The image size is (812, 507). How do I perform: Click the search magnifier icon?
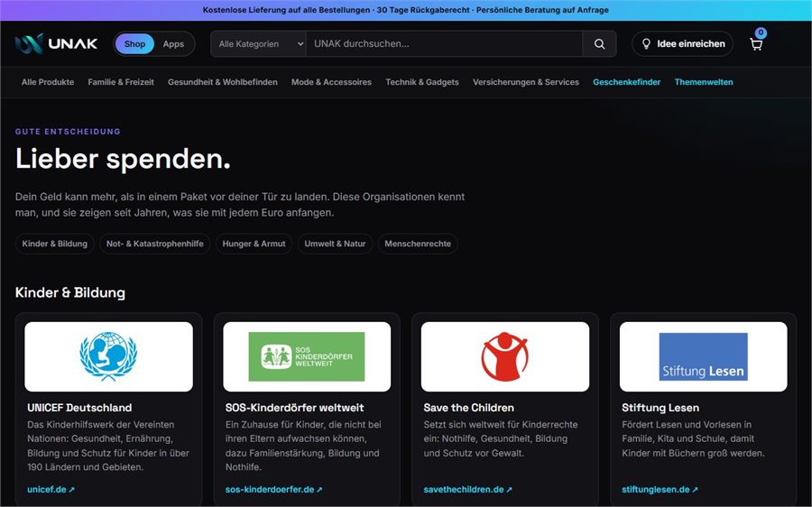(x=599, y=44)
